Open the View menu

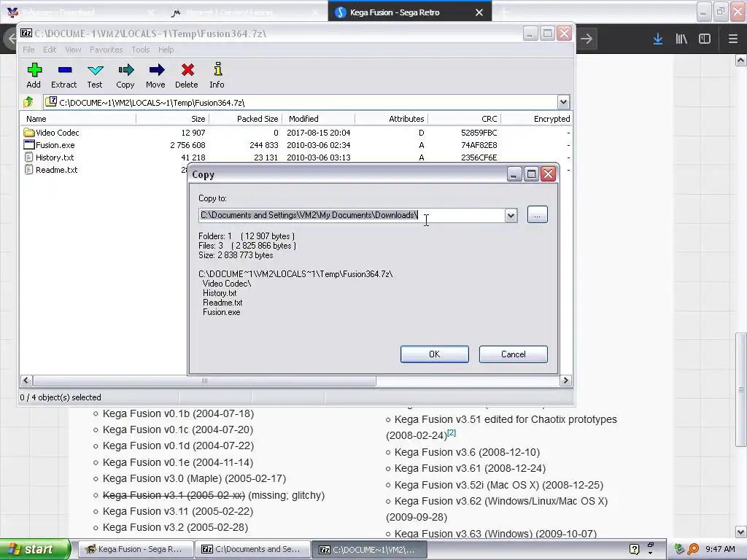click(x=73, y=50)
